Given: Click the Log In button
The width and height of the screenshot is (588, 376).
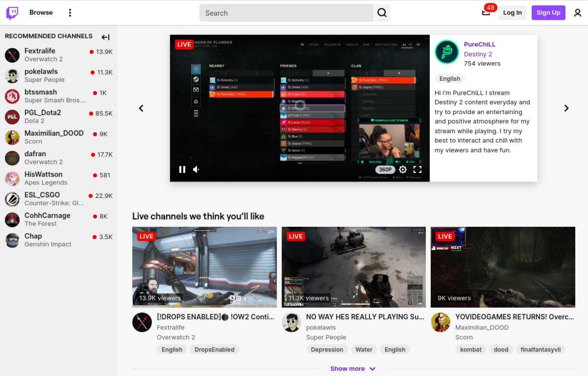Looking at the screenshot, I should pos(512,13).
